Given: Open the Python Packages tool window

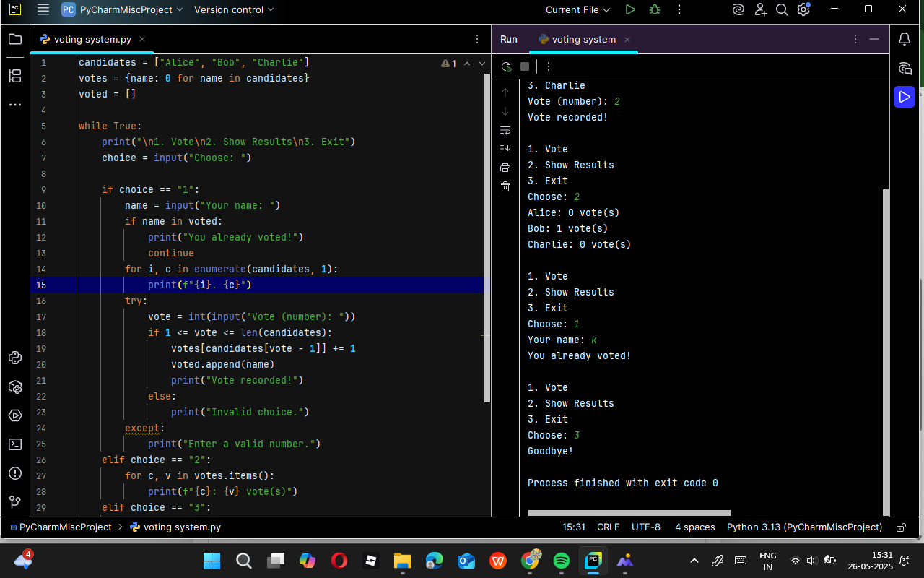Looking at the screenshot, I should point(15,387).
